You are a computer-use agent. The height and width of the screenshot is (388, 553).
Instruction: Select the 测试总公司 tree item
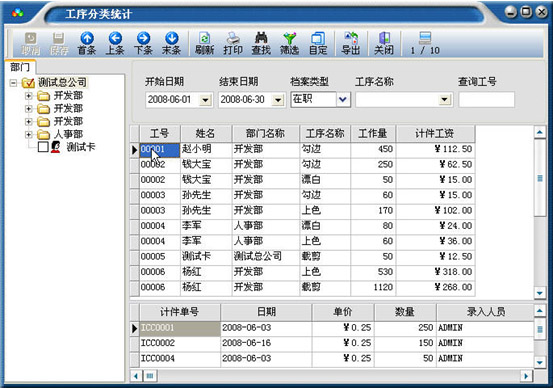[x=62, y=83]
